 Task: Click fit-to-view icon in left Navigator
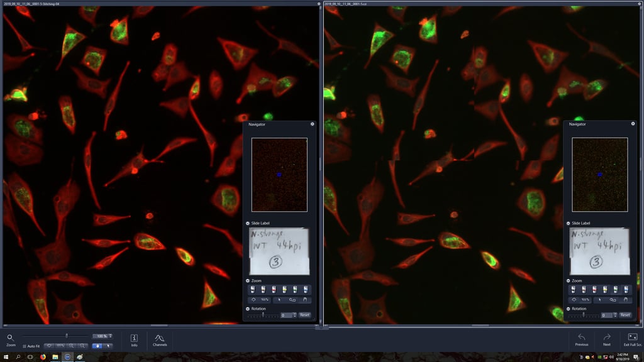pyautogui.click(x=253, y=300)
